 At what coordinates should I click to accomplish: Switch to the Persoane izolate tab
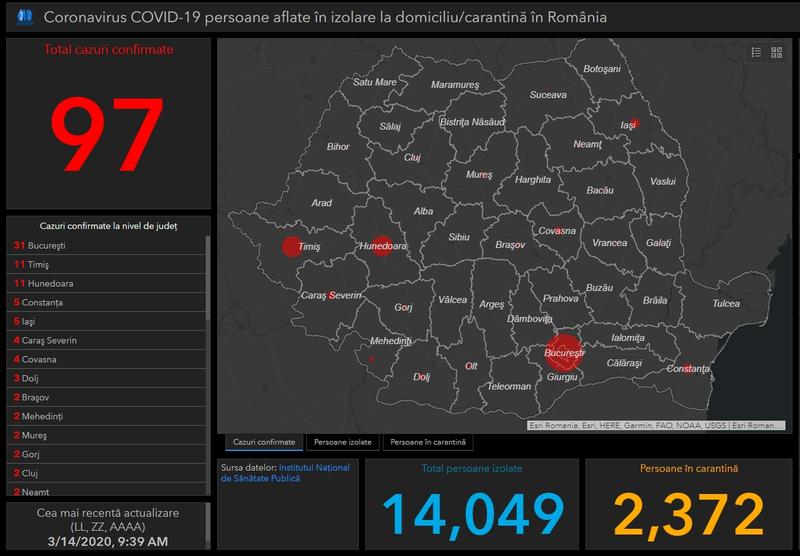pyautogui.click(x=343, y=442)
